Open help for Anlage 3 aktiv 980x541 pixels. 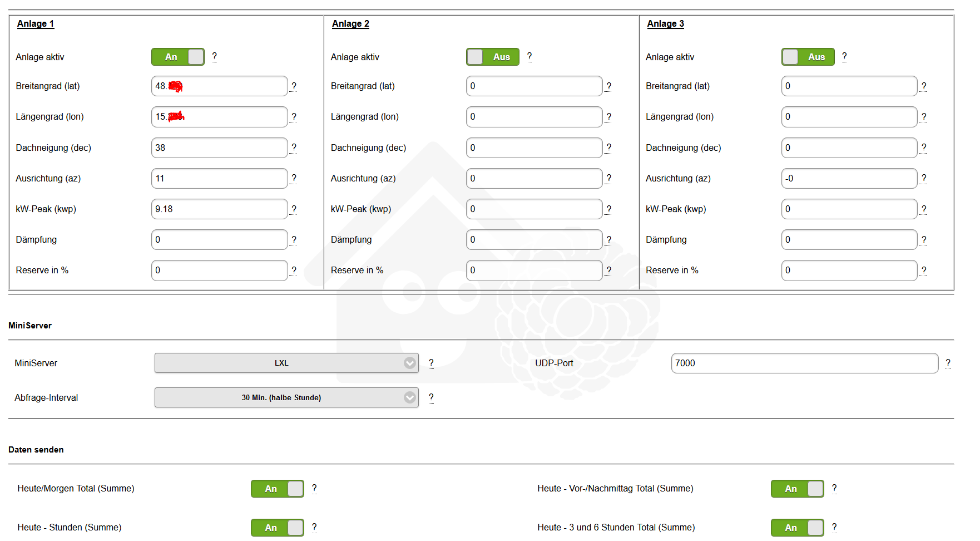pyautogui.click(x=844, y=56)
